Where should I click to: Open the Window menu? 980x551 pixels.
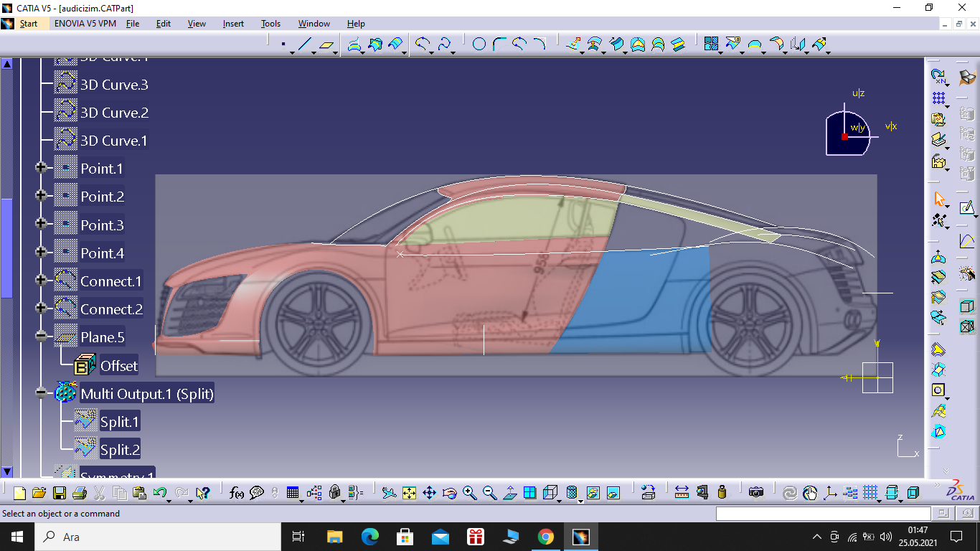pyautogui.click(x=314, y=24)
